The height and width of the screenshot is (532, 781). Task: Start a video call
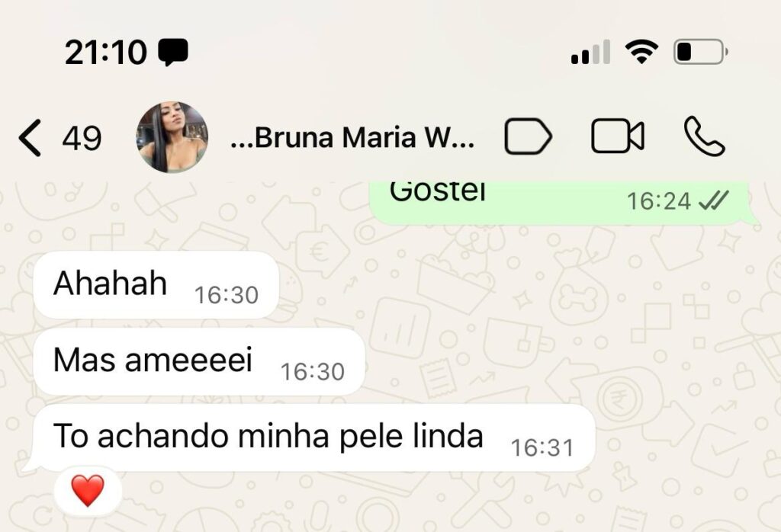coord(618,136)
